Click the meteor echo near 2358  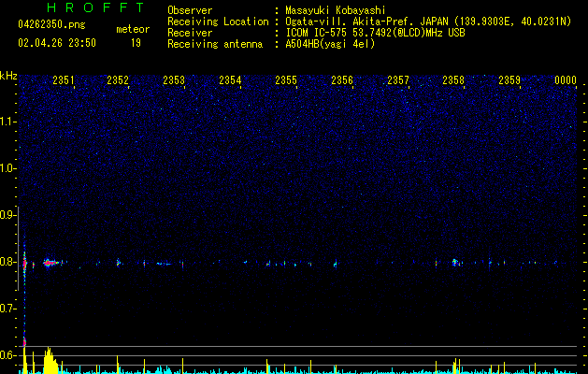click(x=455, y=262)
